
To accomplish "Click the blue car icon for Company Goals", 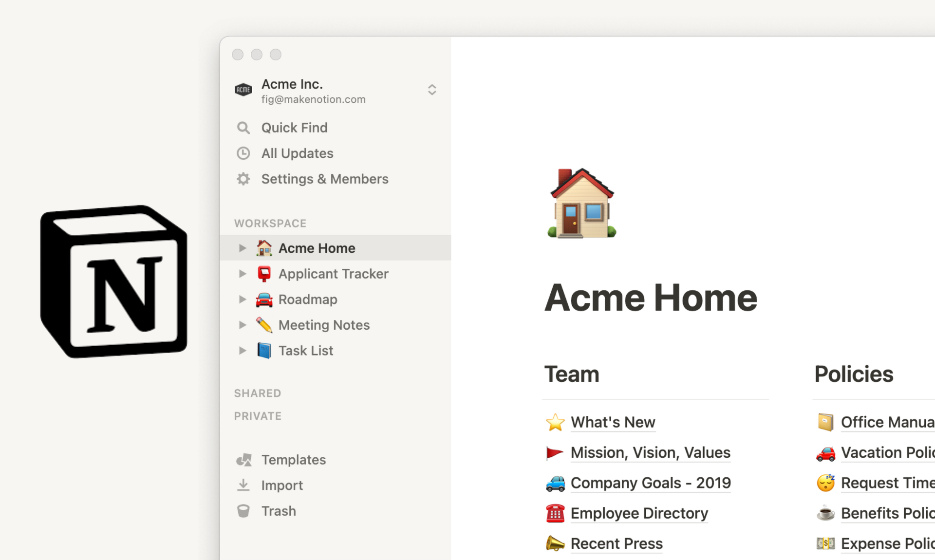I will click(555, 483).
